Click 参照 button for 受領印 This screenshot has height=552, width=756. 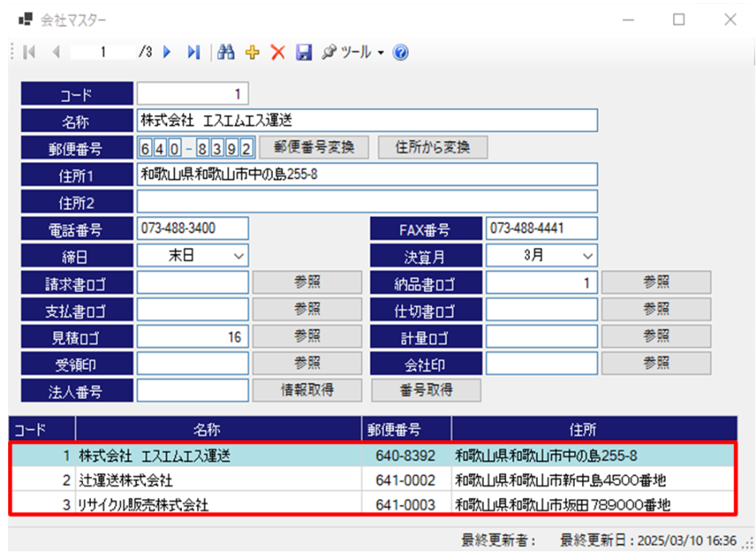click(307, 363)
